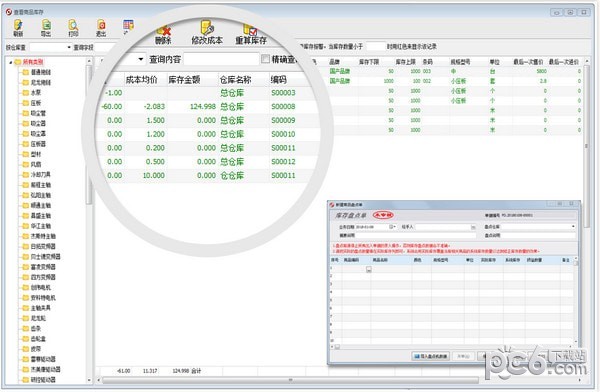Click the 查询内容 search input box
The height and width of the screenshot is (392, 600).
pos(221,59)
